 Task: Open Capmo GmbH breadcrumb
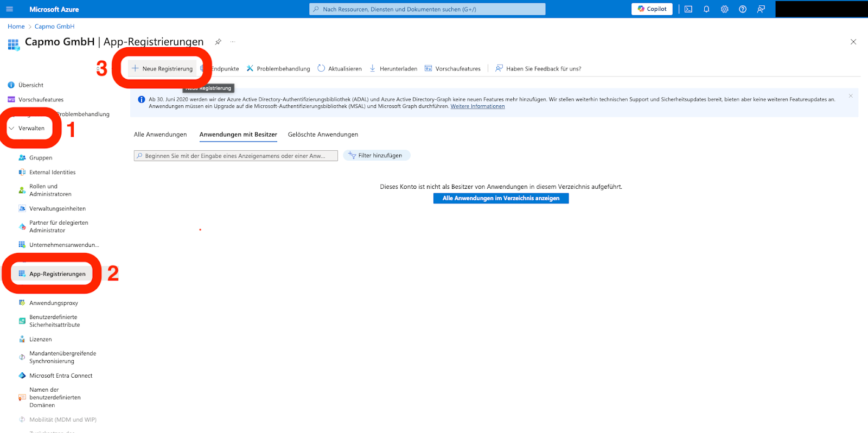[x=54, y=27]
